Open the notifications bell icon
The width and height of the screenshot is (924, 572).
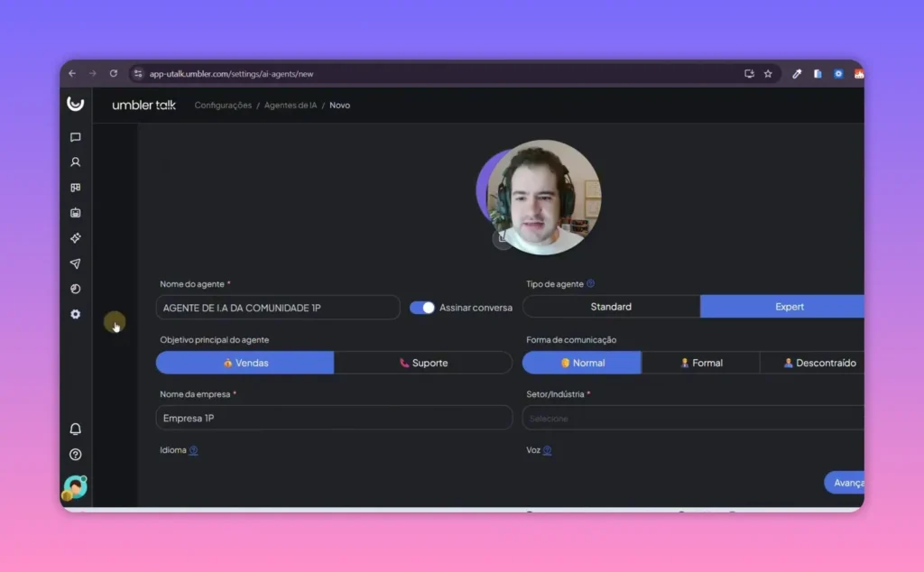coord(76,429)
